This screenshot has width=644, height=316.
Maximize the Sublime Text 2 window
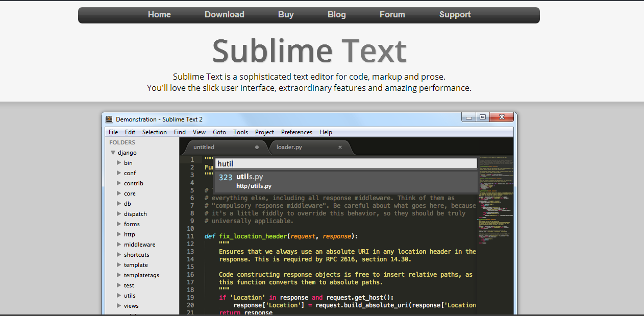coord(482,117)
